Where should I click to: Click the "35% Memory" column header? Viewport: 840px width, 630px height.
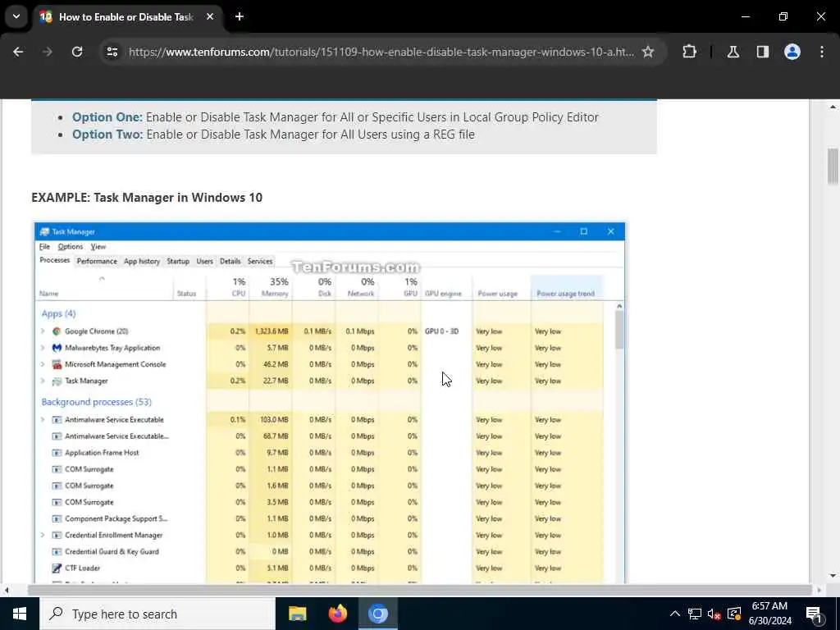coord(271,288)
